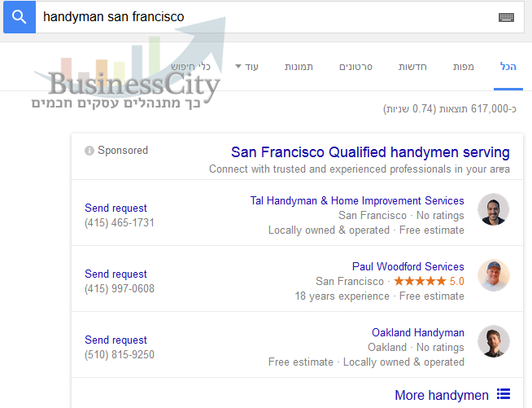
Task: Click Send request for Tal Handyman
Action: (116, 208)
